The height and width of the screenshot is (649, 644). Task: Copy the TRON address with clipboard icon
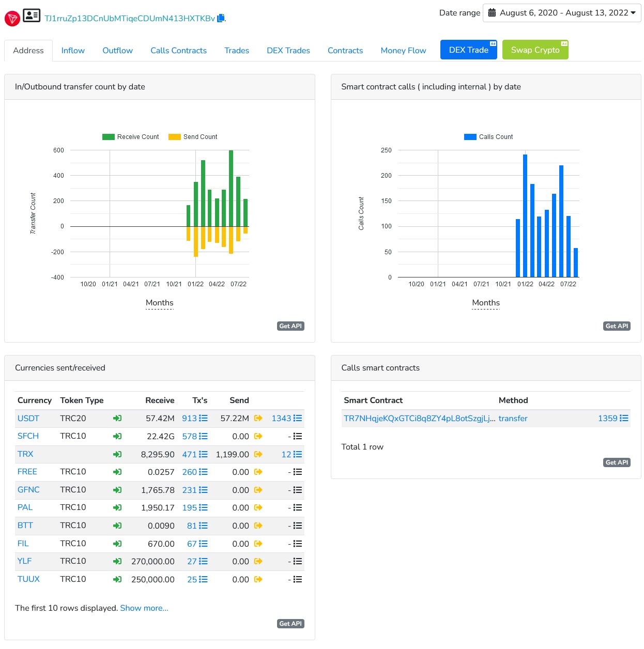pyautogui.click(x=221, y=18)
